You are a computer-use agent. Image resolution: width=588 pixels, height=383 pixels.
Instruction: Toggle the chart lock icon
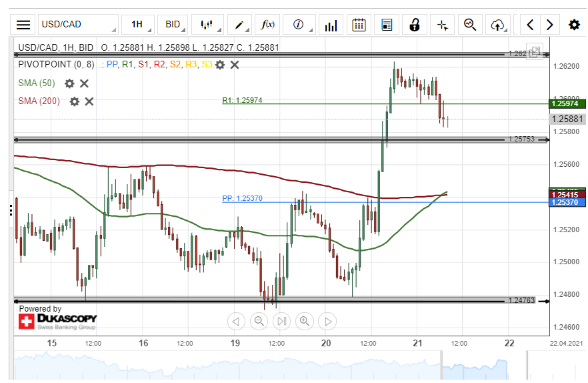pyautogui.click(x=415, y=25)
